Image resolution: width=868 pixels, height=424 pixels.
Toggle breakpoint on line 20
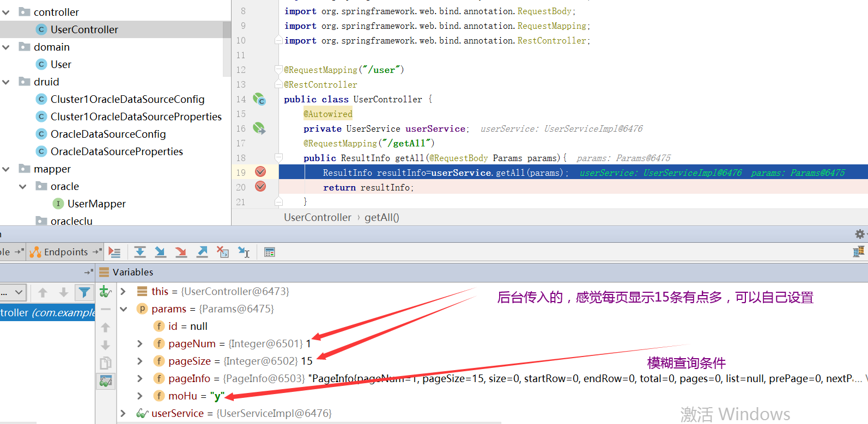click(260, 187)
